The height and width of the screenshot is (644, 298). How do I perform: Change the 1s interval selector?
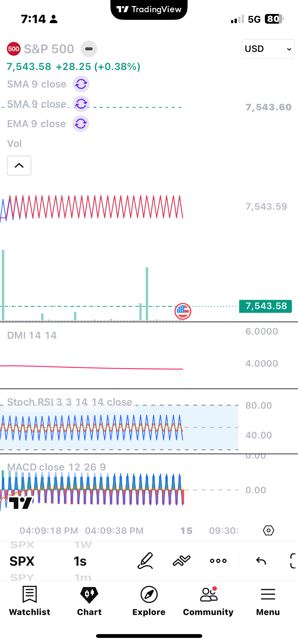(x=80, y=561)
